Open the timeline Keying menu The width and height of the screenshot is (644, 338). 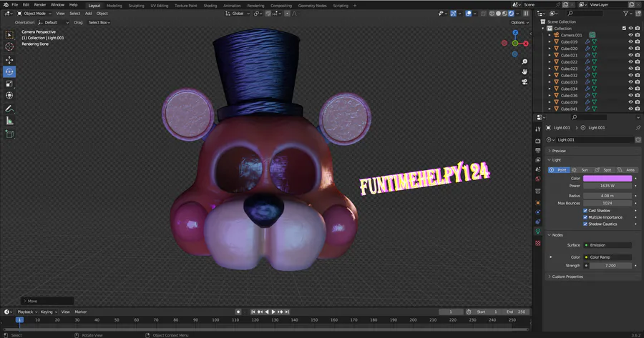(x=49, y=312)
